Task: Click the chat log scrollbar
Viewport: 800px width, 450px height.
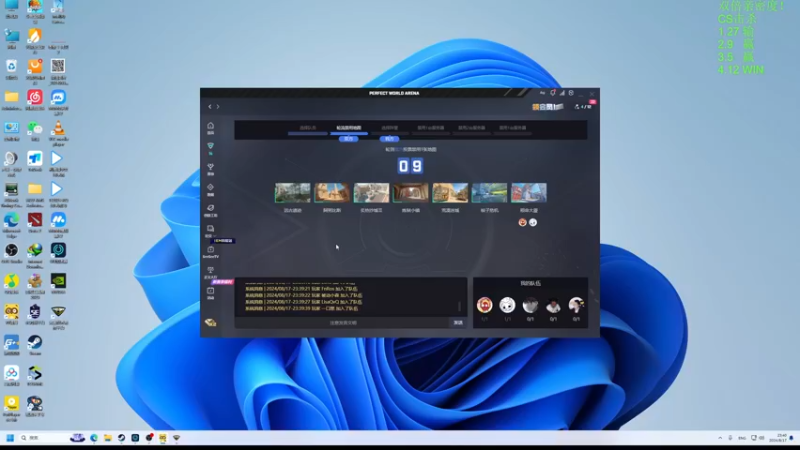Action: [x=459, y=306]
